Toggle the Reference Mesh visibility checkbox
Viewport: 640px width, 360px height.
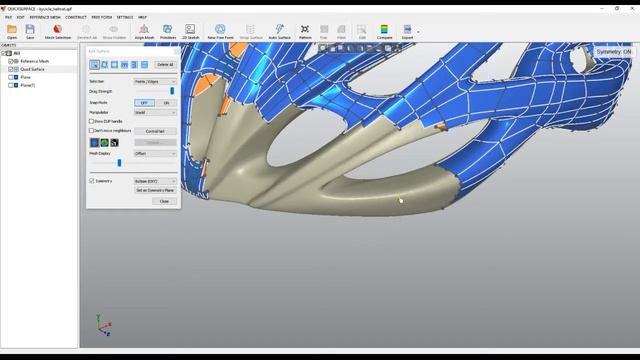click(11, 61)
